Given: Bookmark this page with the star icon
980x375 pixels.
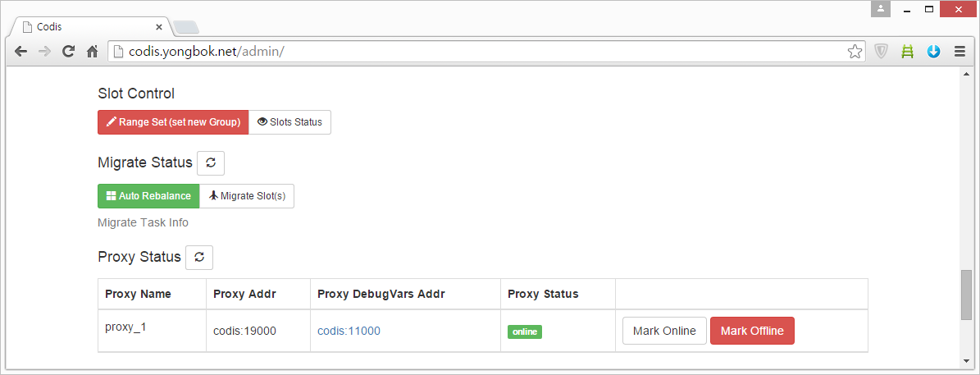Looking at the screenshot, I should (855, 52).
